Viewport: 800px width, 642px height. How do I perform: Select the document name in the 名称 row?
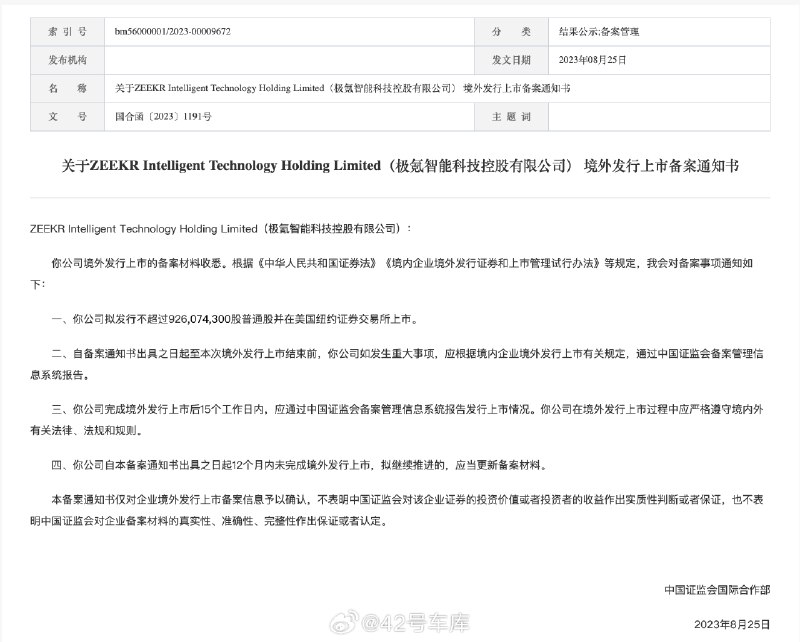click(x=342, y=88)
